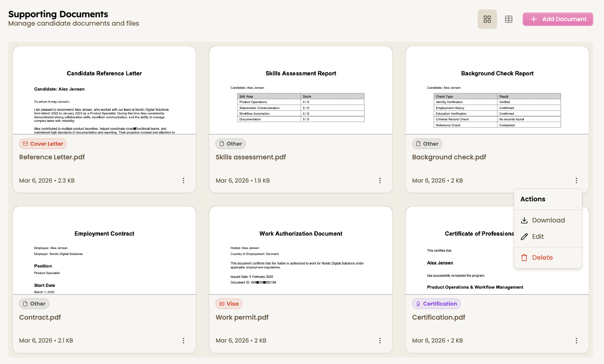
Task: Click the Visa tag badge
Action: pos(229,304)
